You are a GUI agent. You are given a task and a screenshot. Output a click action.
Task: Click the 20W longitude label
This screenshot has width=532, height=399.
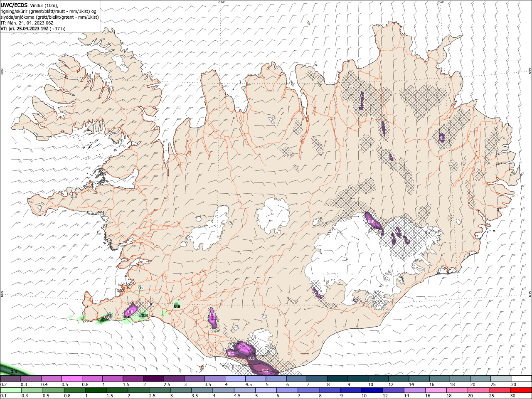pyautogui.click(x=221, y=2)
